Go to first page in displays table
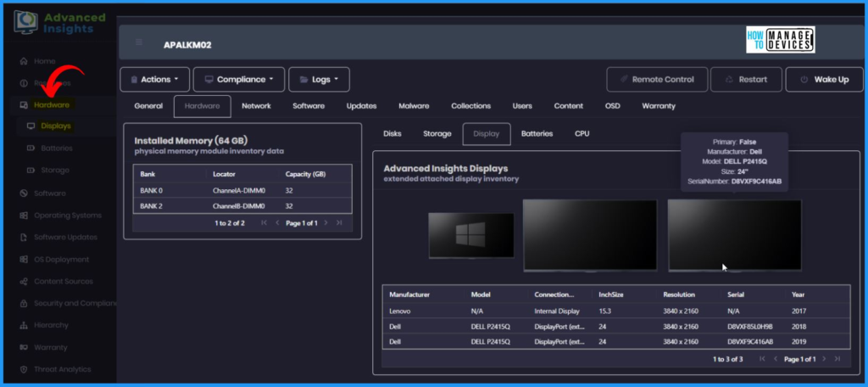868x387 pixels. [762, 359]
